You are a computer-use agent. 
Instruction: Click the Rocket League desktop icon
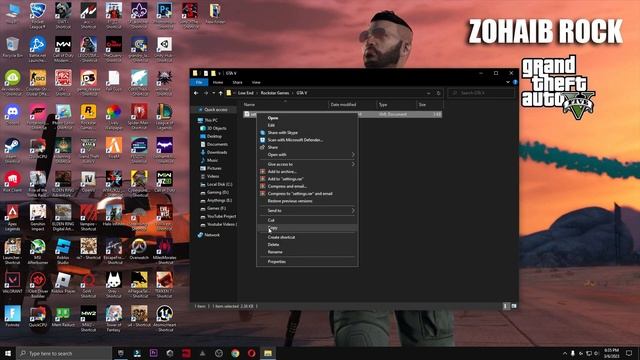[x=38, y=16]
